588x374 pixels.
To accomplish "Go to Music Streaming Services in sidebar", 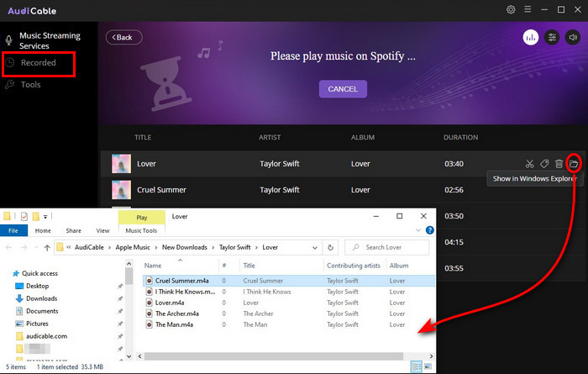I will coord(50,40).
